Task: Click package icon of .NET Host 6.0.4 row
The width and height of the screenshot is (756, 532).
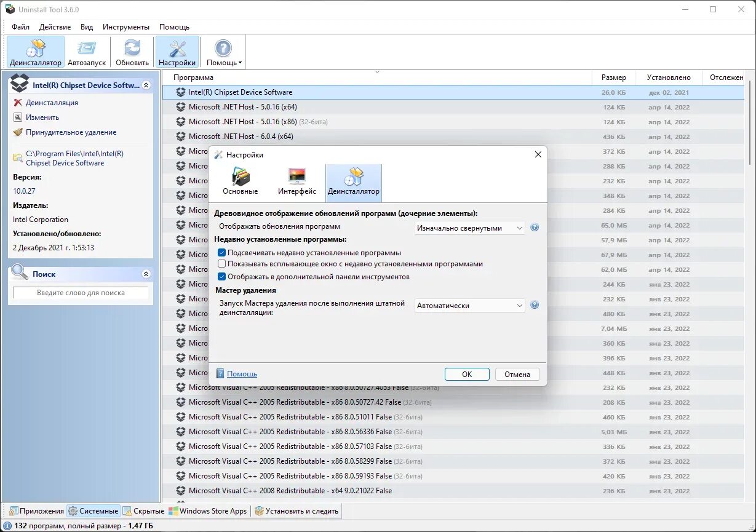Action: click(x=180, y=137)
